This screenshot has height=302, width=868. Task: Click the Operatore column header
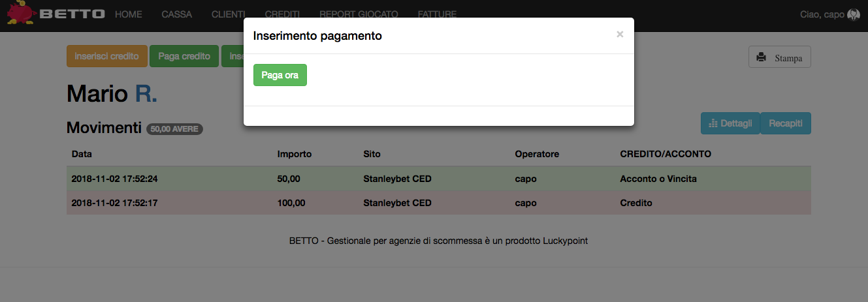pos(537,155)
